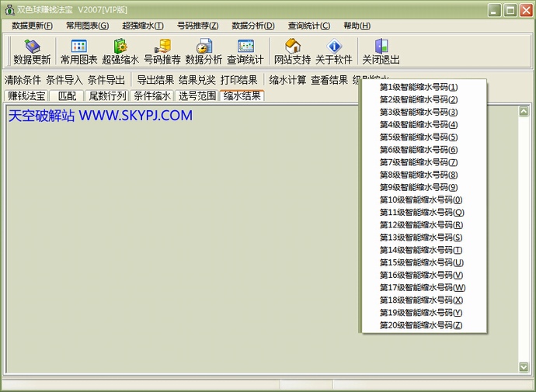Select 第10级智能缩水号码 menu entry
Image resolution: width=536 pixels, height=392 pixels.
coord(420,199)
